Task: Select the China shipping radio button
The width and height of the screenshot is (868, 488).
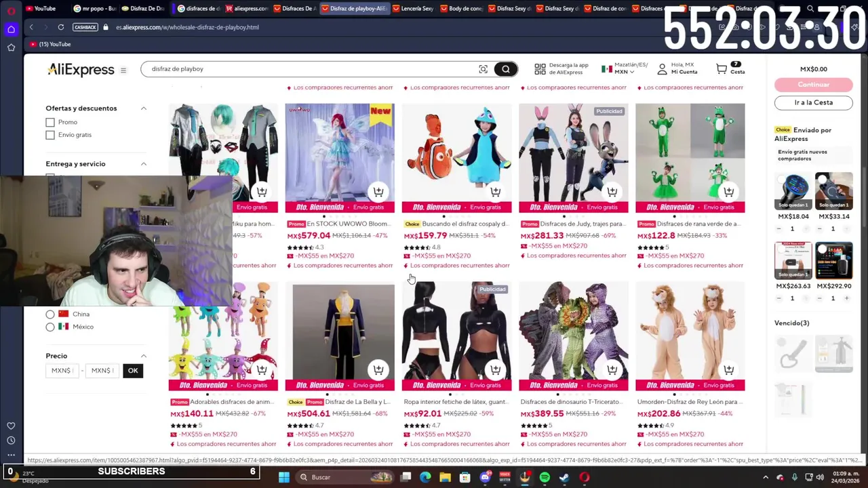Action: pyautogui.click(x=50, y=314)
